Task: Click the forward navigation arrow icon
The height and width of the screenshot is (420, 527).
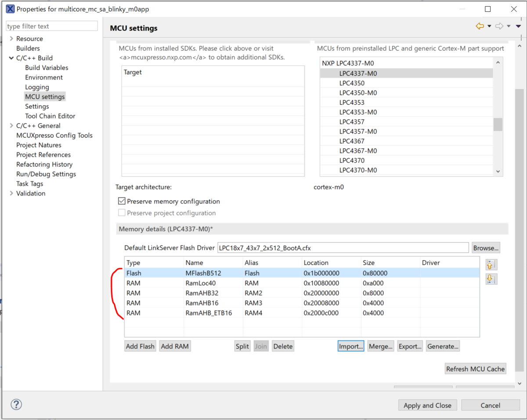Action: pos(499,26)
